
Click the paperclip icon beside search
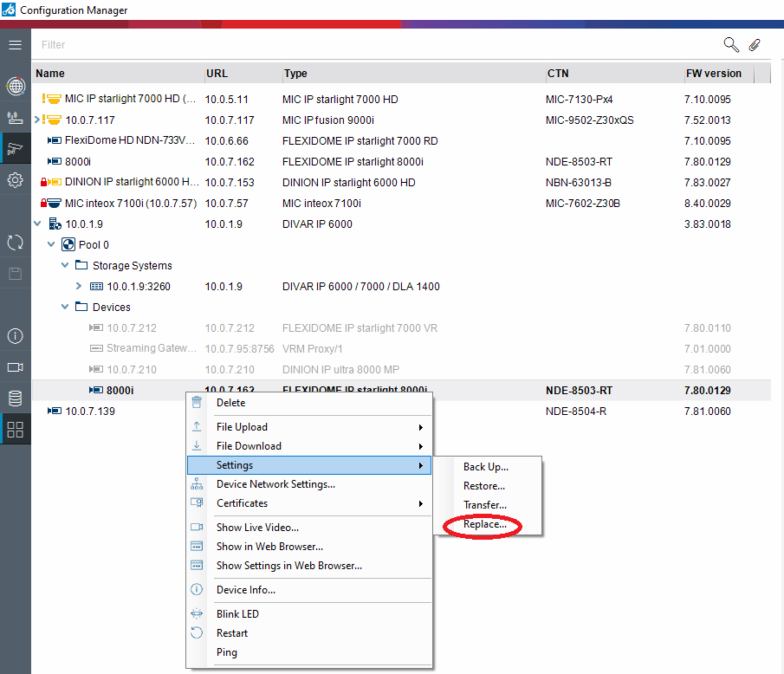[755, 45]
